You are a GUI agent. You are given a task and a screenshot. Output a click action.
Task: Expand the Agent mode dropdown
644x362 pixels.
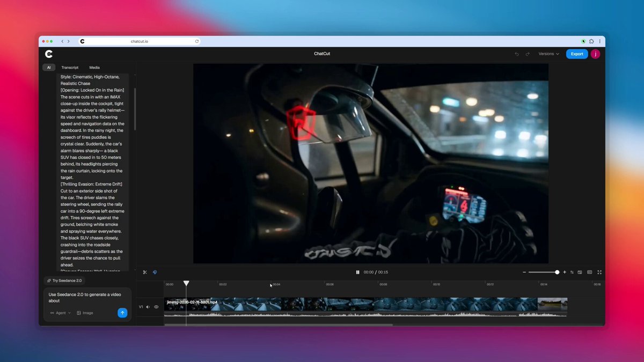tap(61, 313)
